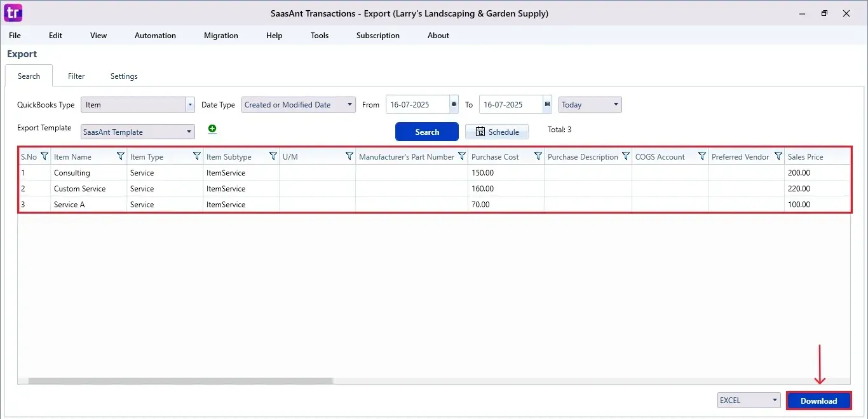Viewport: 868px width, 419px height.
Task: Click the Sales Price column header
Action: (x=817, y=156)
